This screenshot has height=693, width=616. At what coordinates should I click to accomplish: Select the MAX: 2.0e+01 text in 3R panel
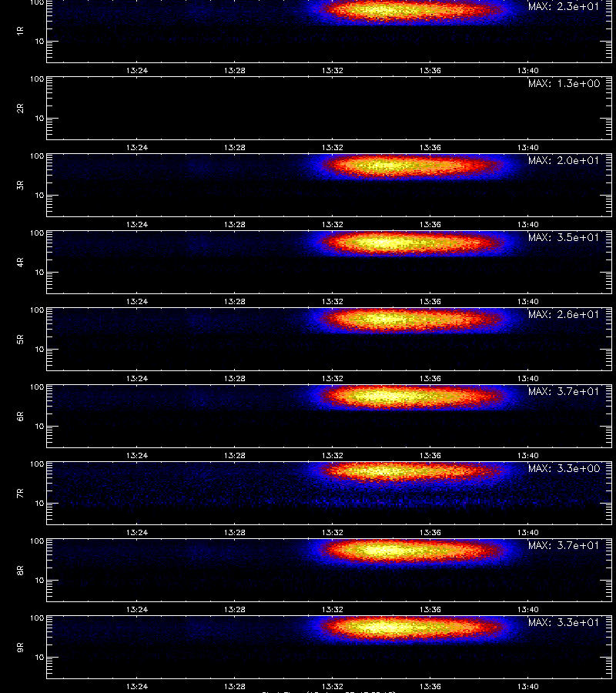pyautogui.click(x=564, y=160)
